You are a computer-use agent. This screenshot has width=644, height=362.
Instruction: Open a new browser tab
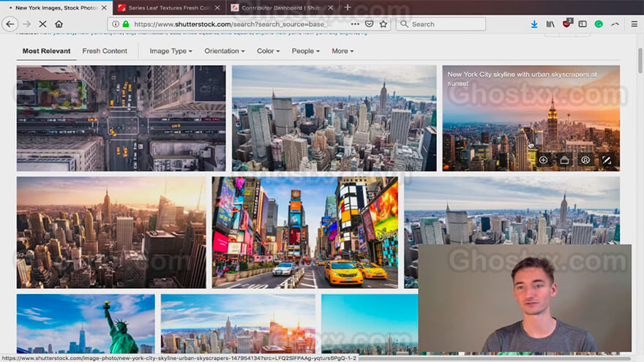348,7
